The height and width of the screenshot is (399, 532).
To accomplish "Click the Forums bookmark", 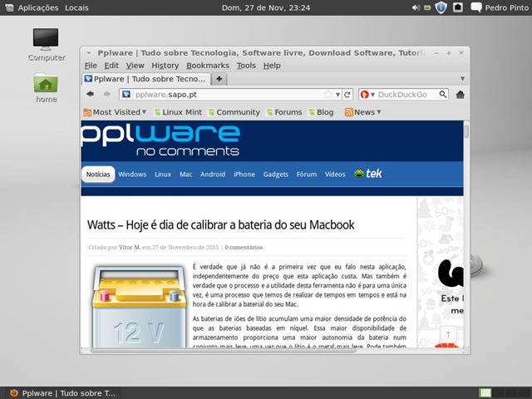I will [x=284, y=112].
